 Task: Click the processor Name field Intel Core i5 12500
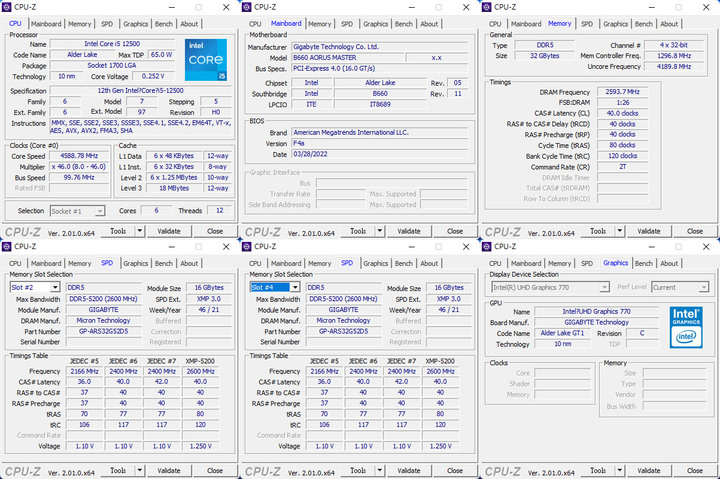[112, 44]
